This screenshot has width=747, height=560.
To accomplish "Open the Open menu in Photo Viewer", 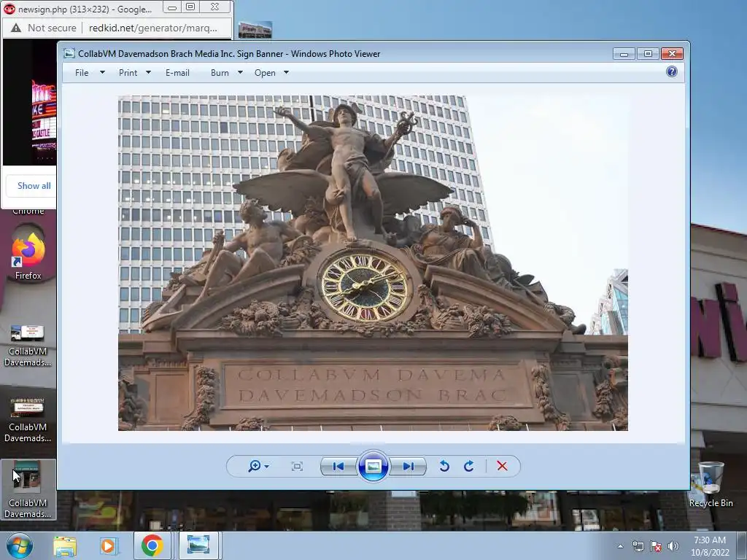I will point(265,73).
